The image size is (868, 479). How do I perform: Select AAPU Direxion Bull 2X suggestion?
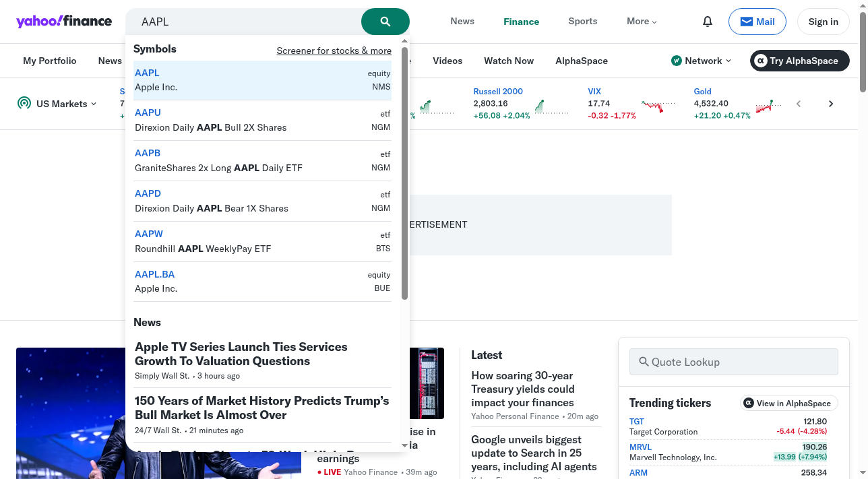(263, 120)
